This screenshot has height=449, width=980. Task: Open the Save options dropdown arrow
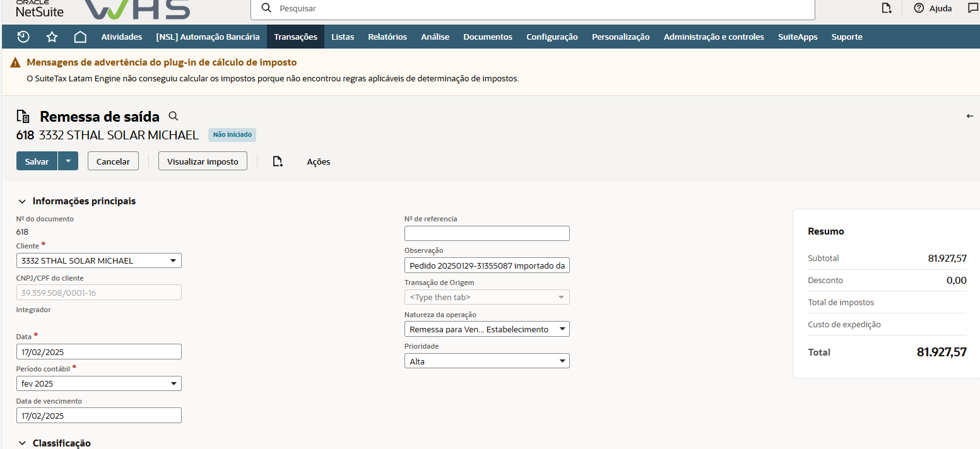(x=68, y=161)
